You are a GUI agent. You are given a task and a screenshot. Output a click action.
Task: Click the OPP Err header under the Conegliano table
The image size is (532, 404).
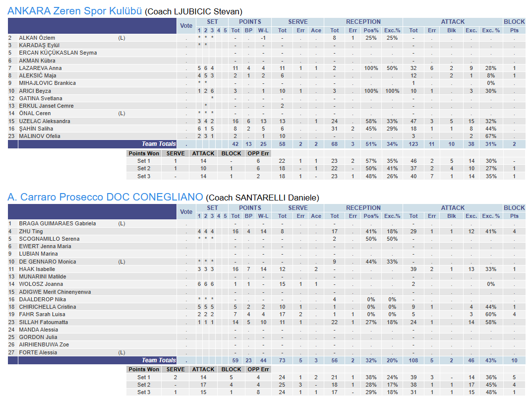point(258,369)
